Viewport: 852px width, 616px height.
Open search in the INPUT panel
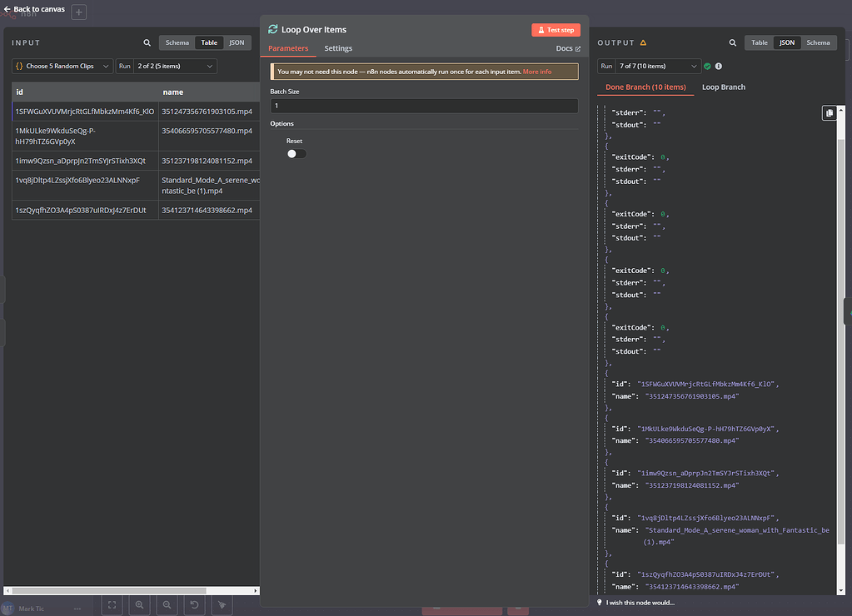(x=147, y=42)
